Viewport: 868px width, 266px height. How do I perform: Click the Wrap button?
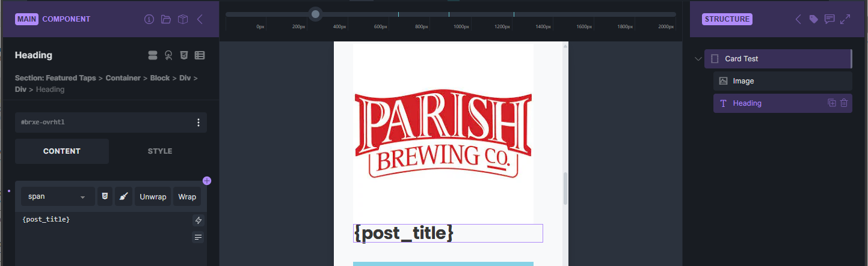(x=187, y=196)
